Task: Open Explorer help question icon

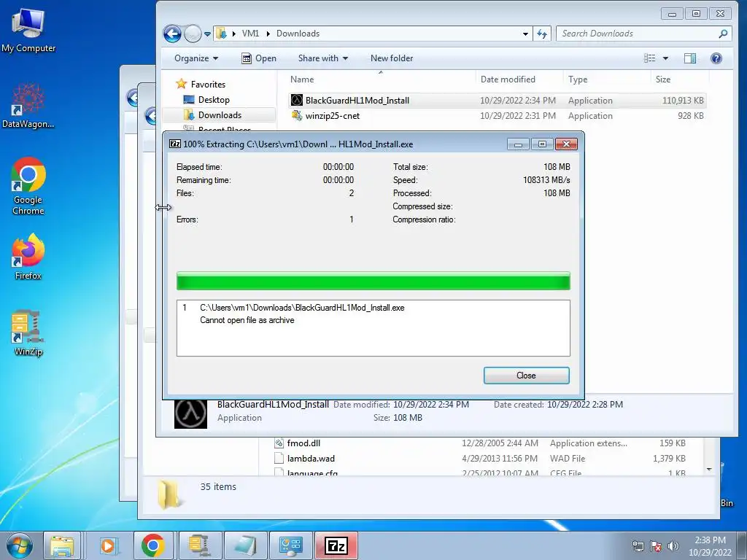Action: click(716, 58)
